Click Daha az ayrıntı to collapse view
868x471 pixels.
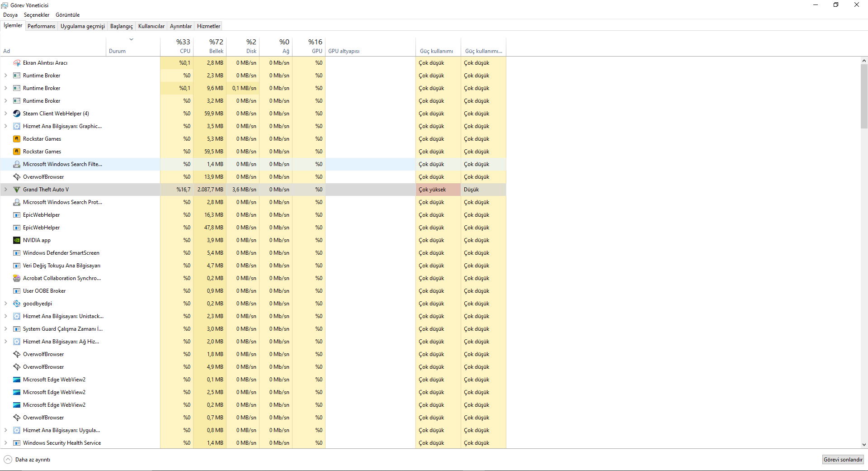point(27,460)
